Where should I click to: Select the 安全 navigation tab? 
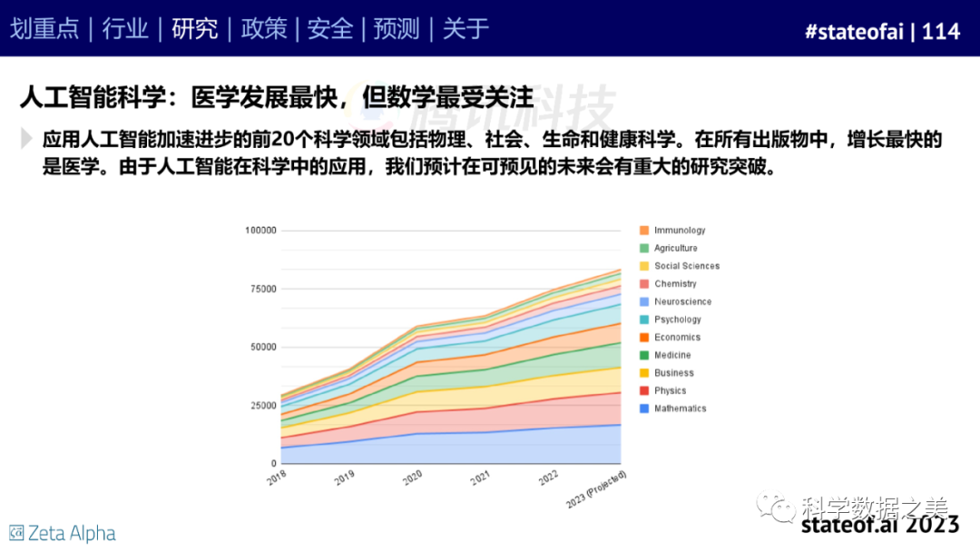(330, 29)
